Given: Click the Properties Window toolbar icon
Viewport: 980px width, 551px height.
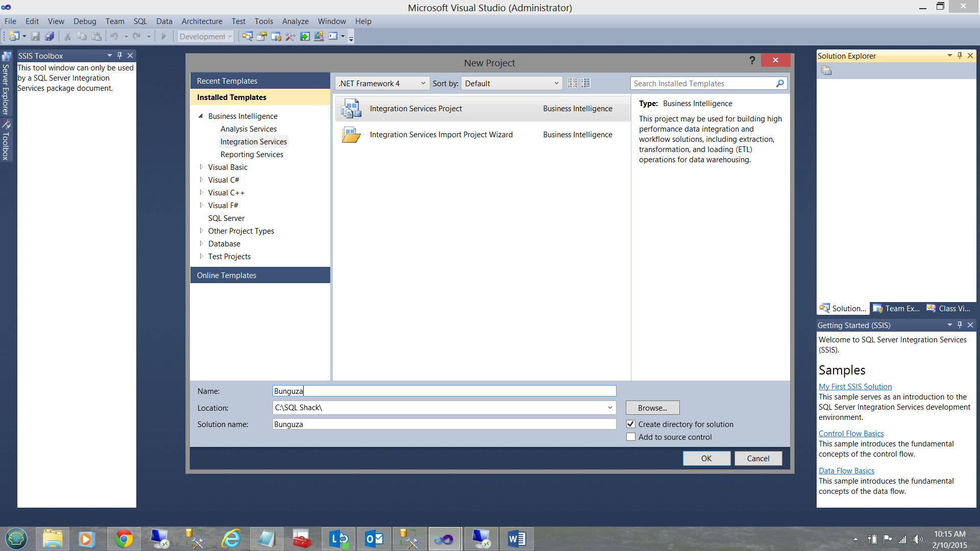Looking at the screenshot, I should pyautogui.click(x=262, y=36).
